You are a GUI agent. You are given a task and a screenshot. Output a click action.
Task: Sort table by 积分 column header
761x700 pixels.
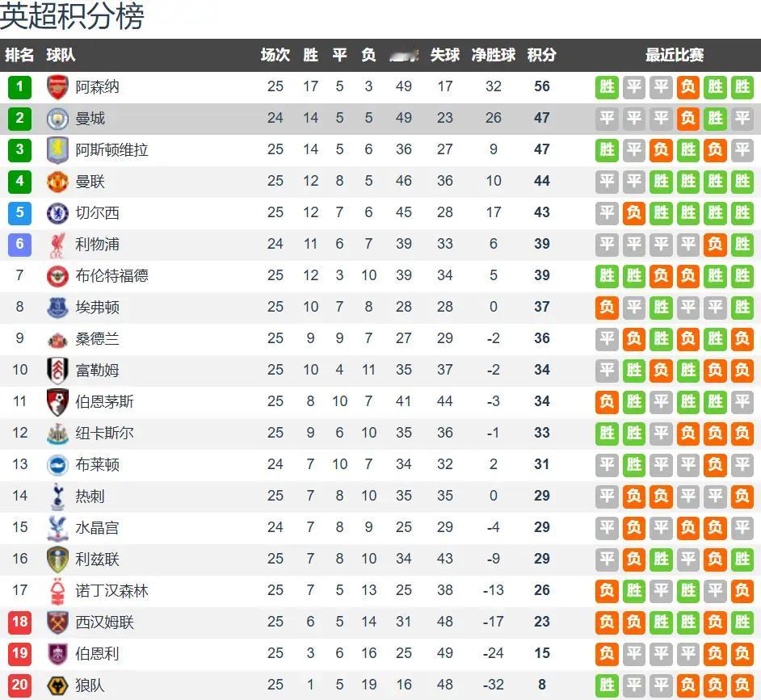pyautogui.click(x=541, y=55)
